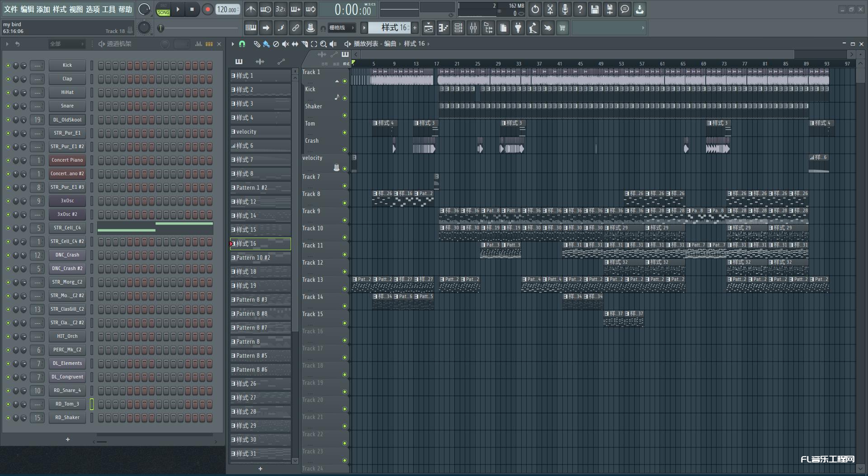Mute playlist Track 1 green light
868x476 pixels.
[x=344, y=81]
